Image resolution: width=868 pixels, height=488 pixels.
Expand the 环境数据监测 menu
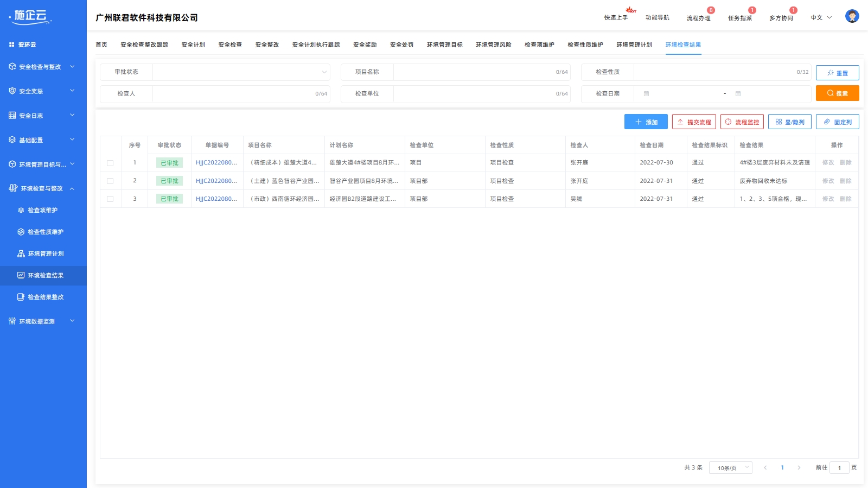click(72, 321)
